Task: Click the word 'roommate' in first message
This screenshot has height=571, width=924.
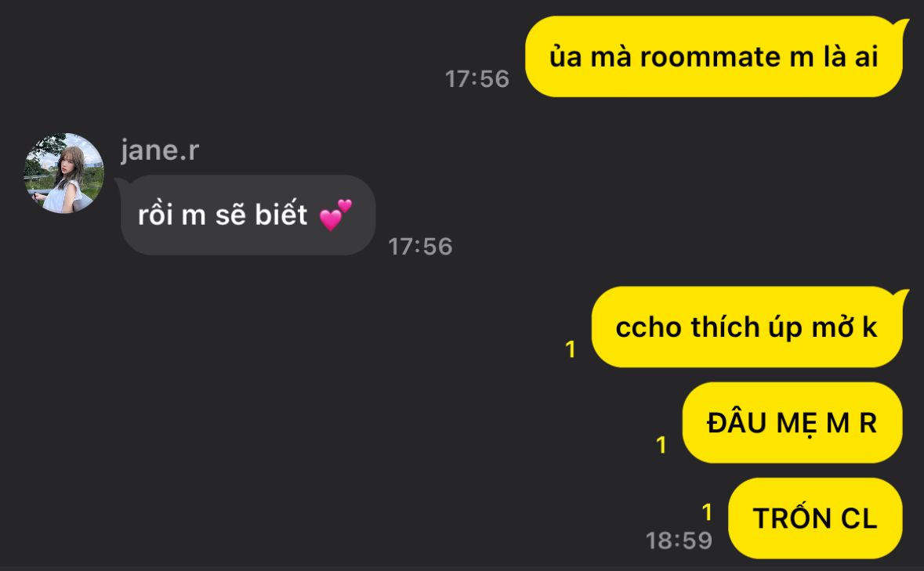Action: (710, 57)
